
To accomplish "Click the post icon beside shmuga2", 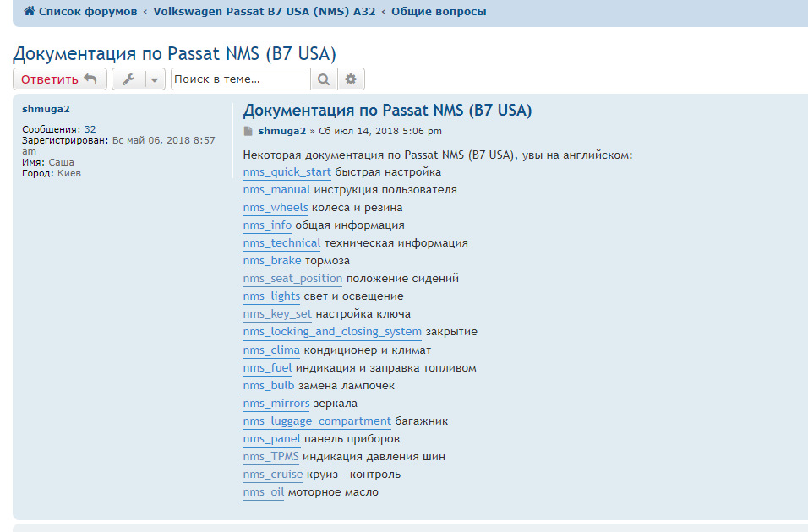I will click(248, 132).
